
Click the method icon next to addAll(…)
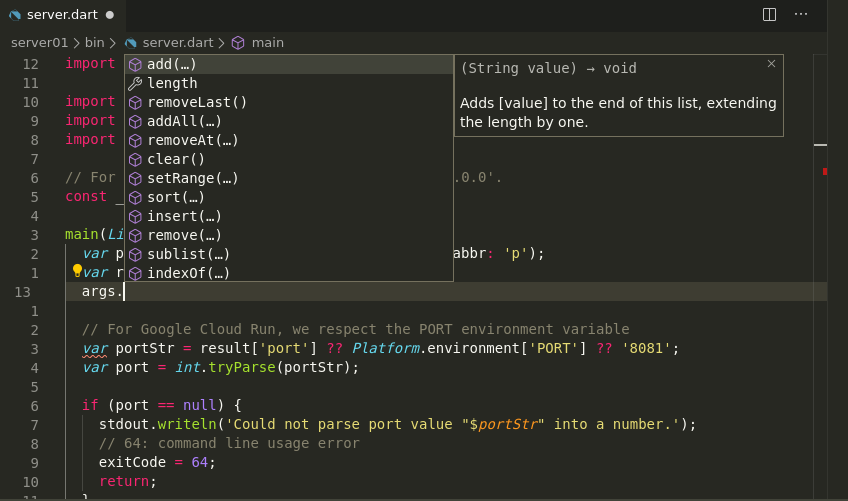(x=135, y=122)
